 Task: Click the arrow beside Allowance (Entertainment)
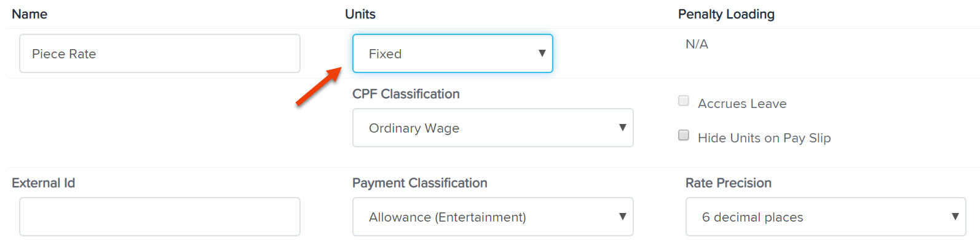[622, 217]
